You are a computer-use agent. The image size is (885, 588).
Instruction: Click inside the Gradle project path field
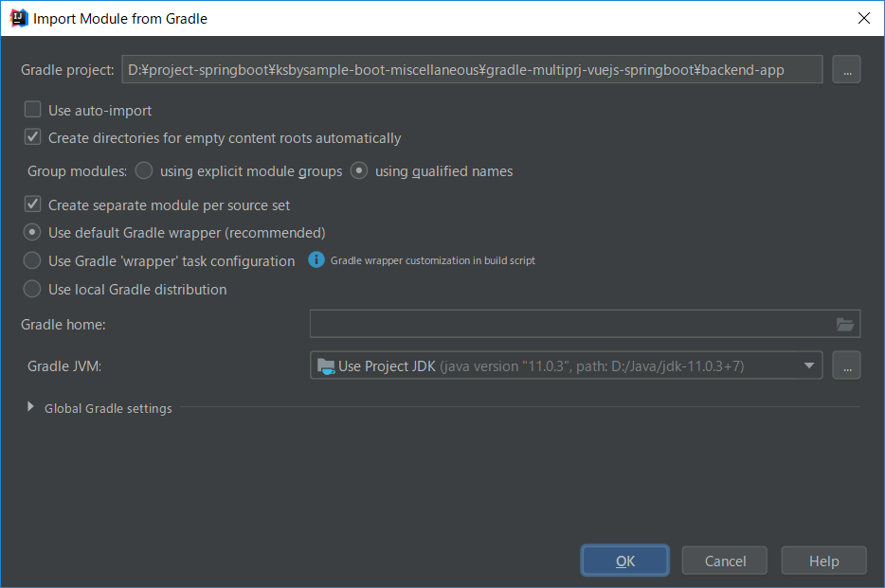click(x=471, y=68)
